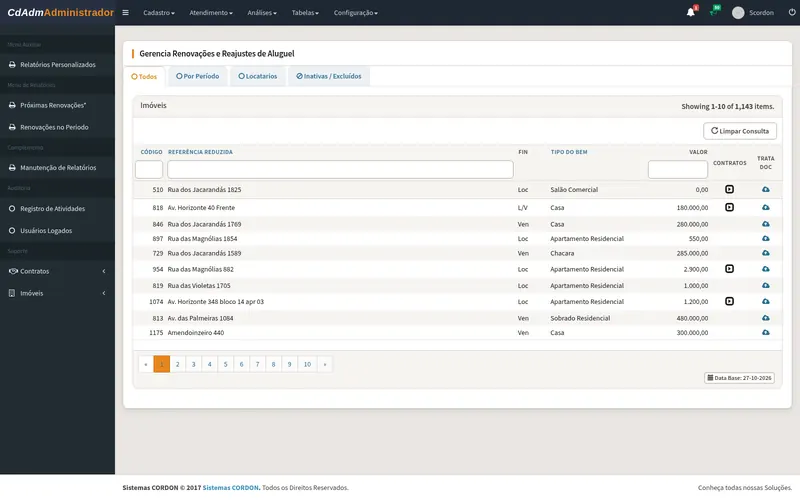Click printer icon beside Renovações no Período
Screen dimensions: 800x500
(x=12, y=127)
